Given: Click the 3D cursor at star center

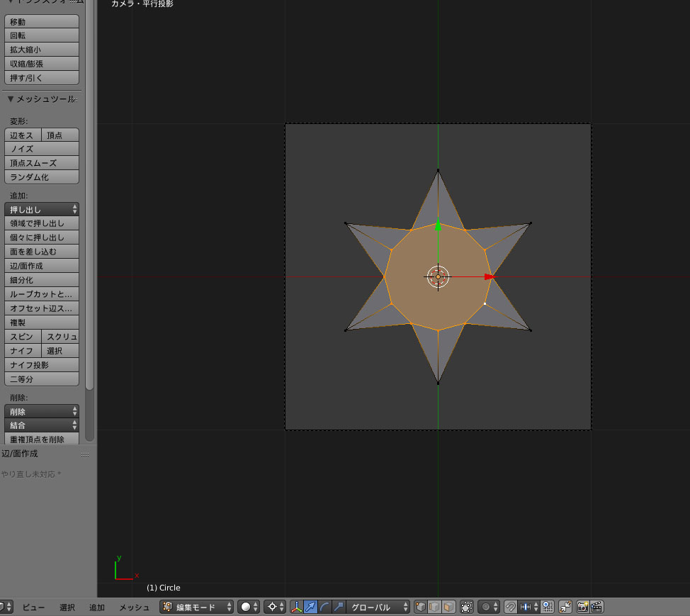Looking at the screenshot, I should click(438, 276).
